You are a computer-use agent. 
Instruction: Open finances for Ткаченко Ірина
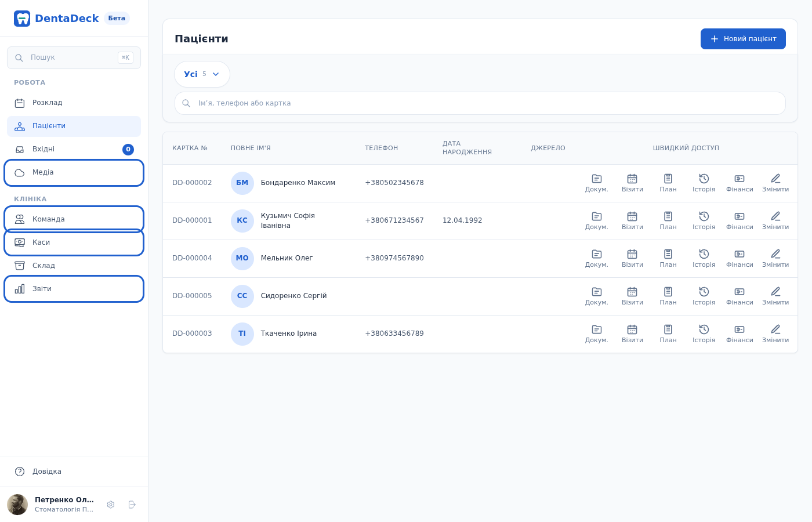click(x=739, y=334)
